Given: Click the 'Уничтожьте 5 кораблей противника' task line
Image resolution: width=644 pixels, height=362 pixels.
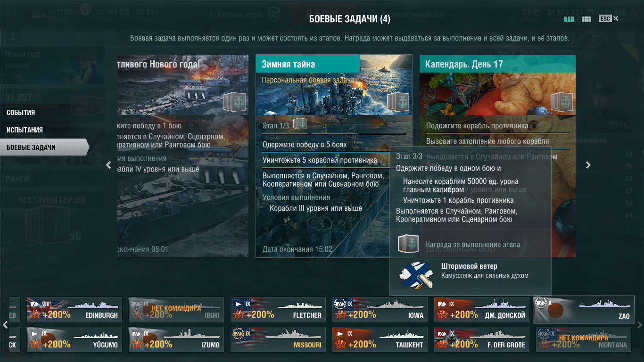Looking at the screenshot, I should tap(320, 160).
